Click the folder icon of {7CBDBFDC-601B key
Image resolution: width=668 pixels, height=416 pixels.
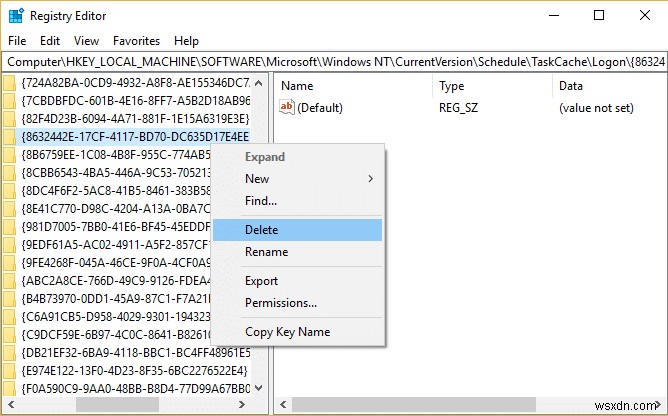coord(9,101)
